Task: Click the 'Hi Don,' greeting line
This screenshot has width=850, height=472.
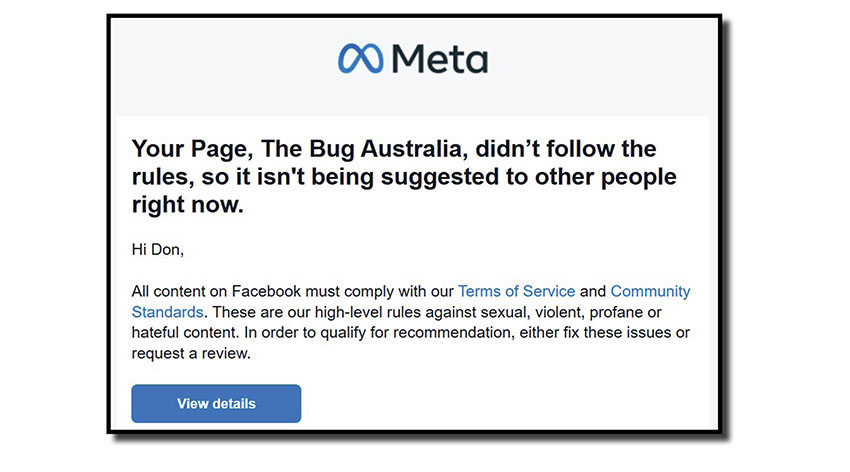Action: (158, 248)
